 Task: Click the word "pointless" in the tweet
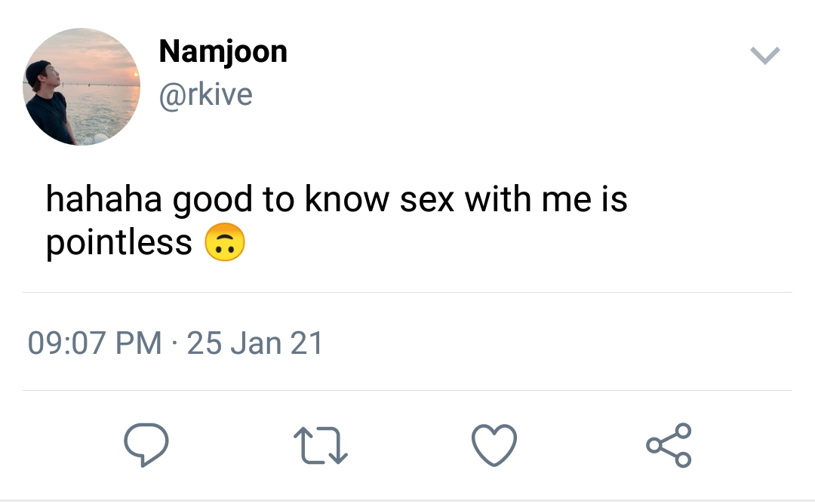(119, 243)
